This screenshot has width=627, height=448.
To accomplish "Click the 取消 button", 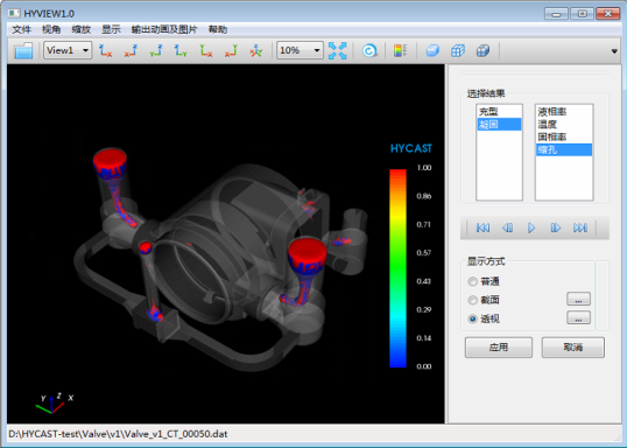I will (572, 348).
